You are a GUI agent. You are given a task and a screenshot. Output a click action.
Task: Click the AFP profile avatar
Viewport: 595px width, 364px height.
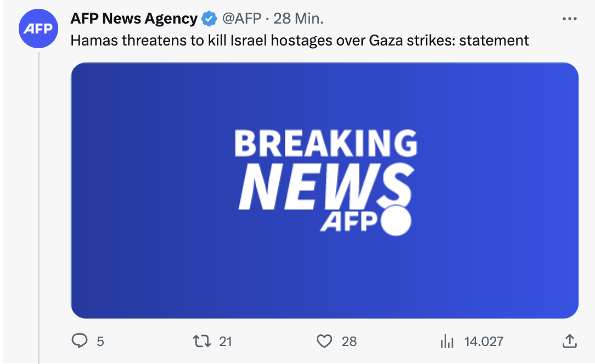(x=38, y=29)
